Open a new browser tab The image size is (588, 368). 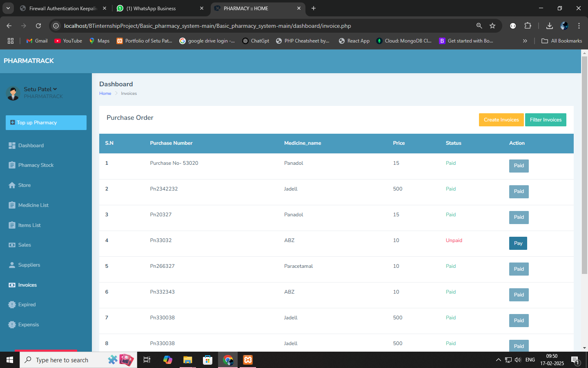click(x=314, y=8)
